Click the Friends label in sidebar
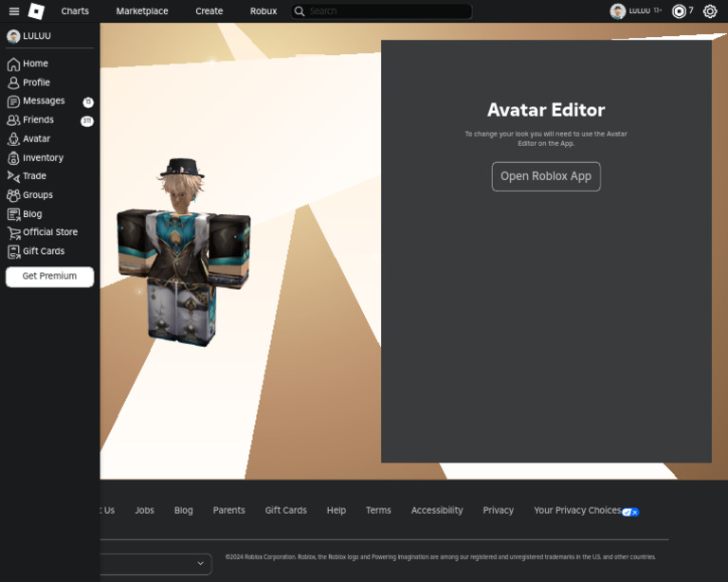The width and height of the screenshot is (728, 582). point(38,119)
